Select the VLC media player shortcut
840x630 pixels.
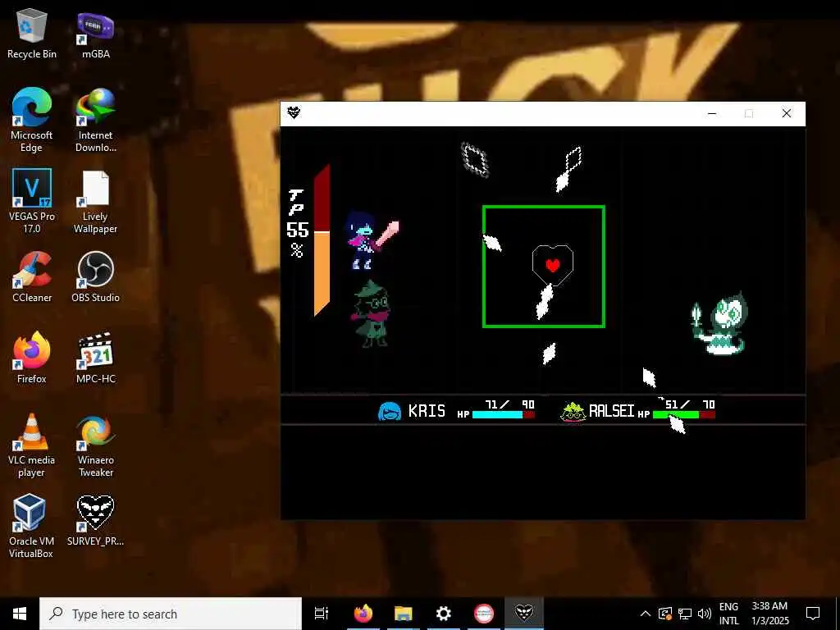[32, 445]
